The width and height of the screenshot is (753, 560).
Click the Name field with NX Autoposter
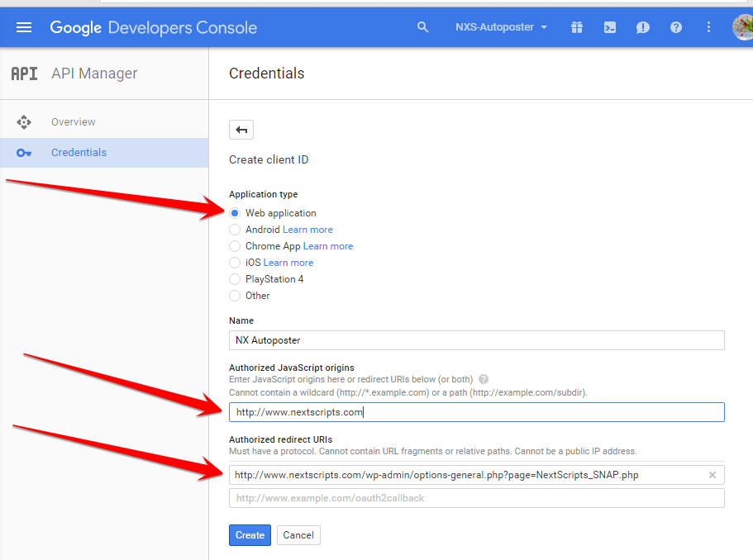coord(476,340)
